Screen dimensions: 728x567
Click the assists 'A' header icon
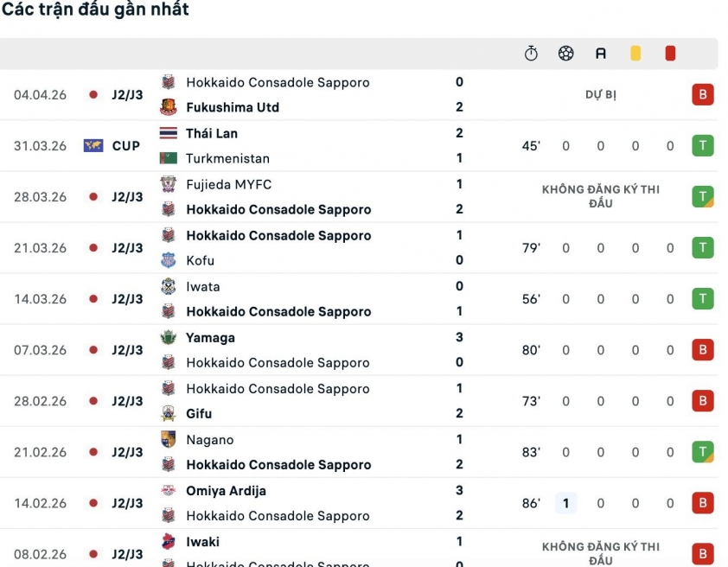pos(601,54)
